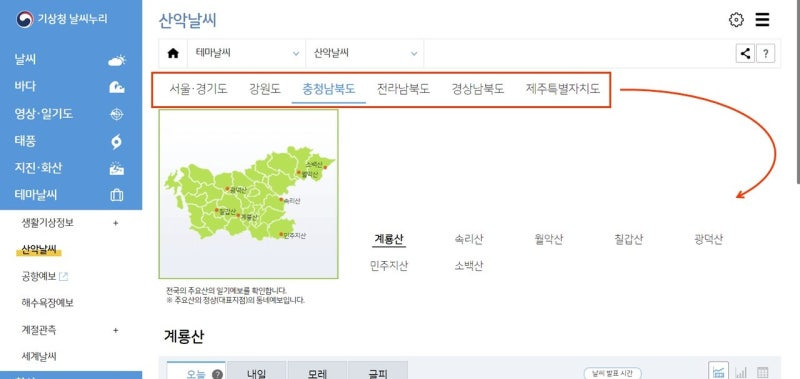
Task: Click the share icon button
Action: 745,53
